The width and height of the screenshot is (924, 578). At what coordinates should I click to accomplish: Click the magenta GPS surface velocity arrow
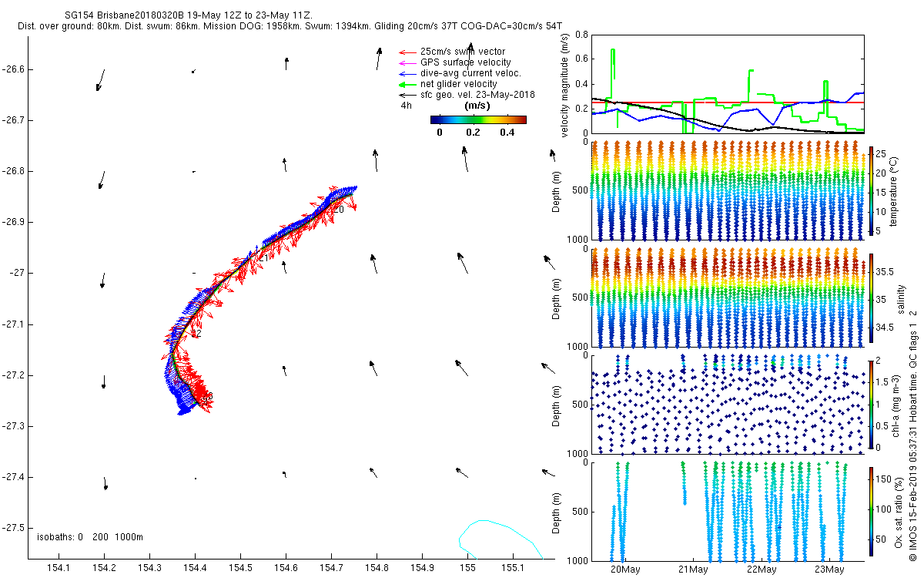pyautogui.click(x=406, y=62)
